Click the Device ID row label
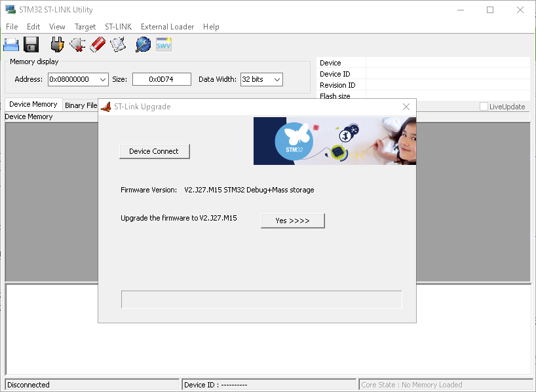536x392 pixels. click(x=335, y=74)
